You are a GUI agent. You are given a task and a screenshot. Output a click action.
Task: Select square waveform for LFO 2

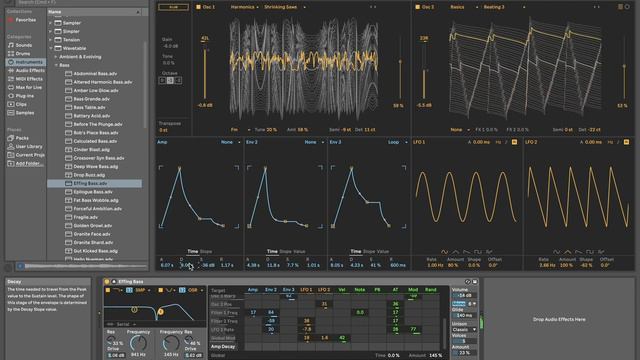(x=589, y=252)
